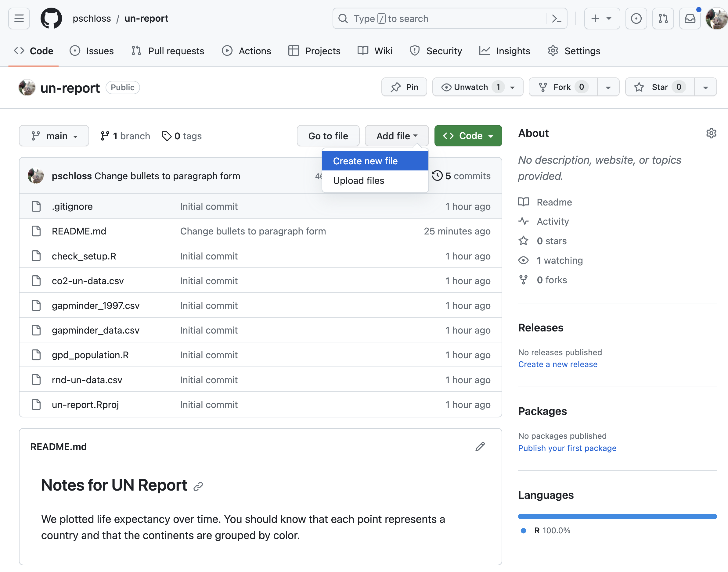The width and height of the screenshot is (728, 572).
Task: Pin the un-report repository
Action: click(x=404, y=87)
